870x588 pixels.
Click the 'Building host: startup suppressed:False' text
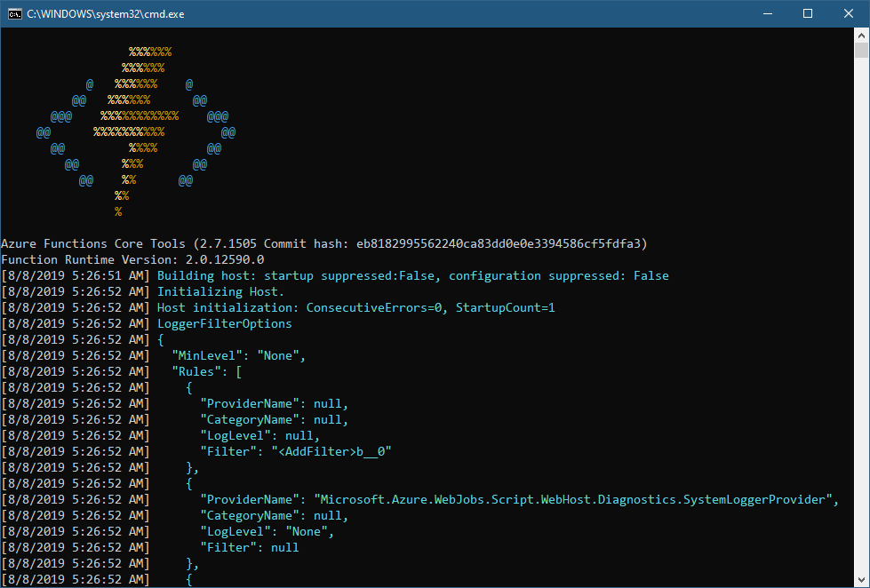(x=296, y=275)
